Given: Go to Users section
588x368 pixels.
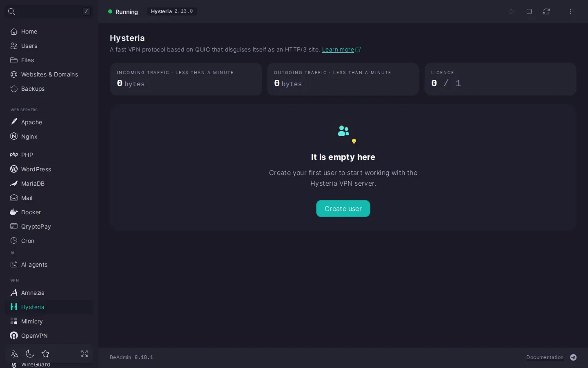Looking at the screenshot, I should (x=49, y=46).
